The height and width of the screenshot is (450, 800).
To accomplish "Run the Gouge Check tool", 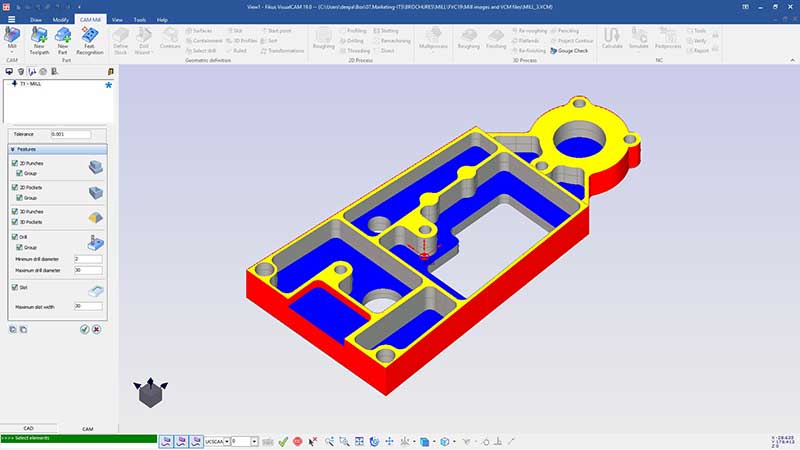I will [572, 50].
